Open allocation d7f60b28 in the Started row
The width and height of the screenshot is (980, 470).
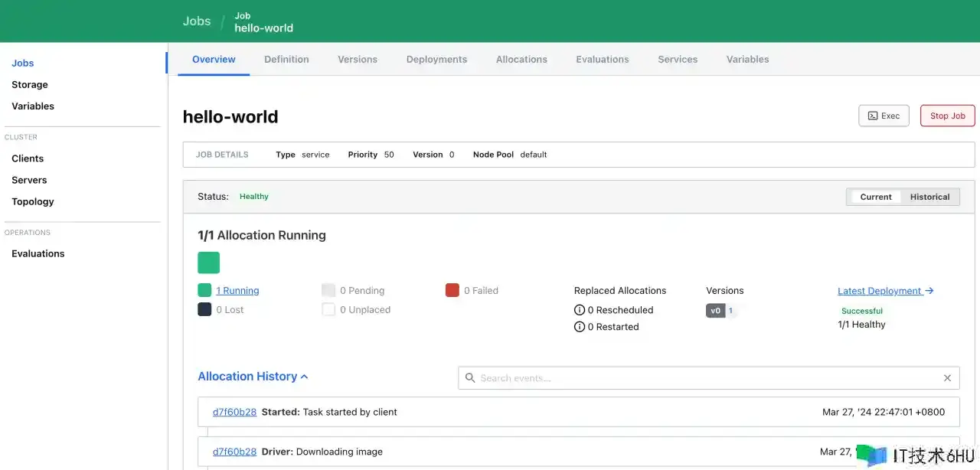point(234,412)
